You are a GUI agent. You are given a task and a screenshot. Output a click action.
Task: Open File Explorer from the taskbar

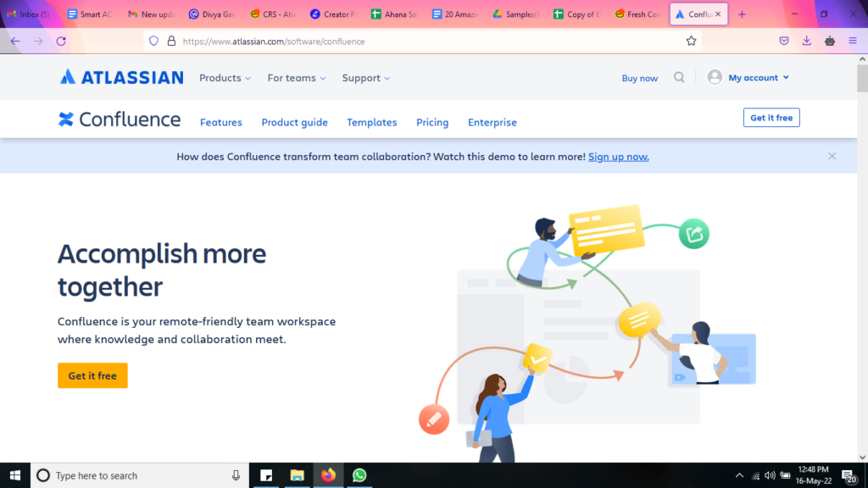(298, 475)
